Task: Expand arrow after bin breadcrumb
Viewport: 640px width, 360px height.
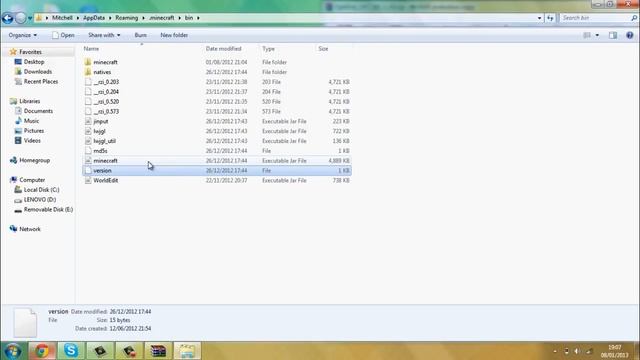Action: pyautogui.click(x=198, y=18)
